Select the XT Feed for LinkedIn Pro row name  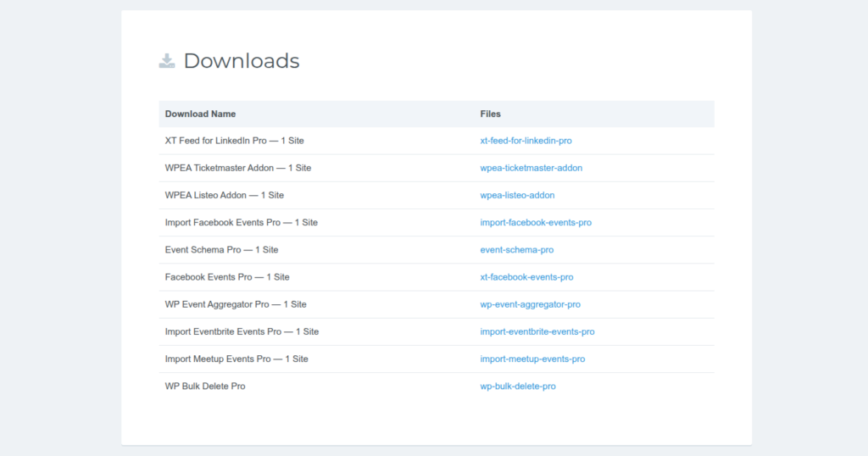coord(234,141)
